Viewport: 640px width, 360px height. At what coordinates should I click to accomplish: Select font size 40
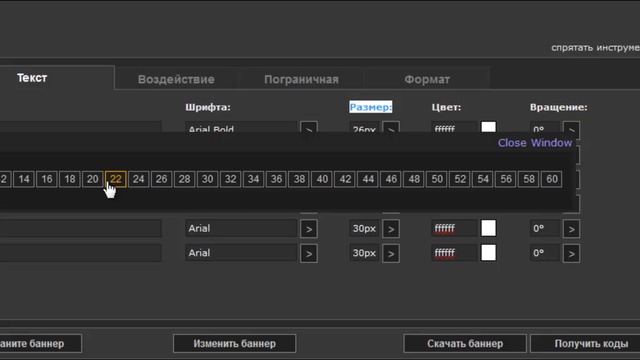tap(322, 179)
